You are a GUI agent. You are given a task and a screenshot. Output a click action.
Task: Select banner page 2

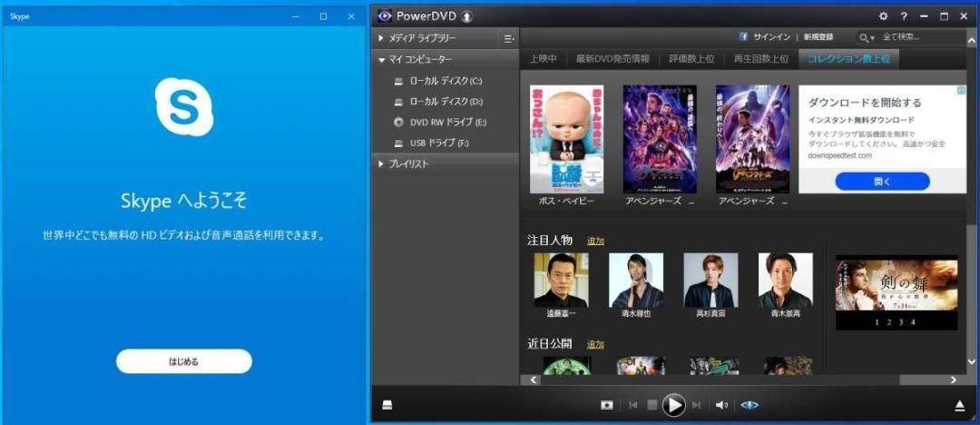click(x=889, y=322)
